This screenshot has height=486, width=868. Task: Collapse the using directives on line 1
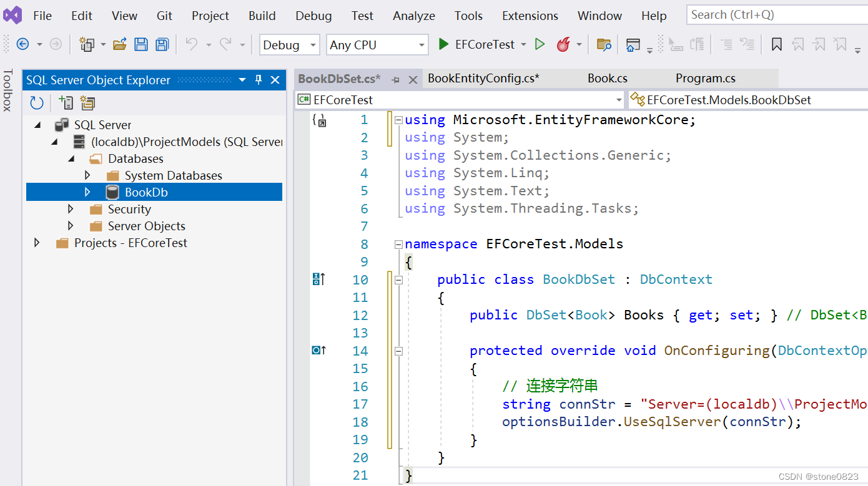pyautogui.click(x=398, y=120)
